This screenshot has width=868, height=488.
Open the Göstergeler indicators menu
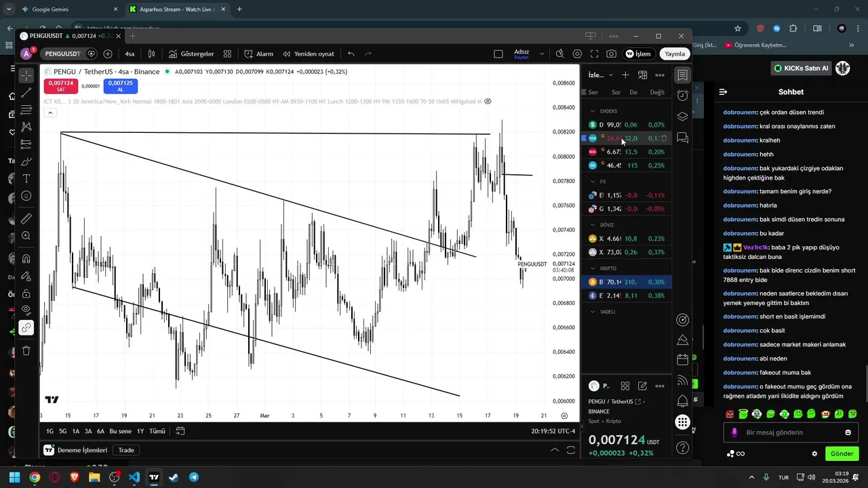coord(191,54)
